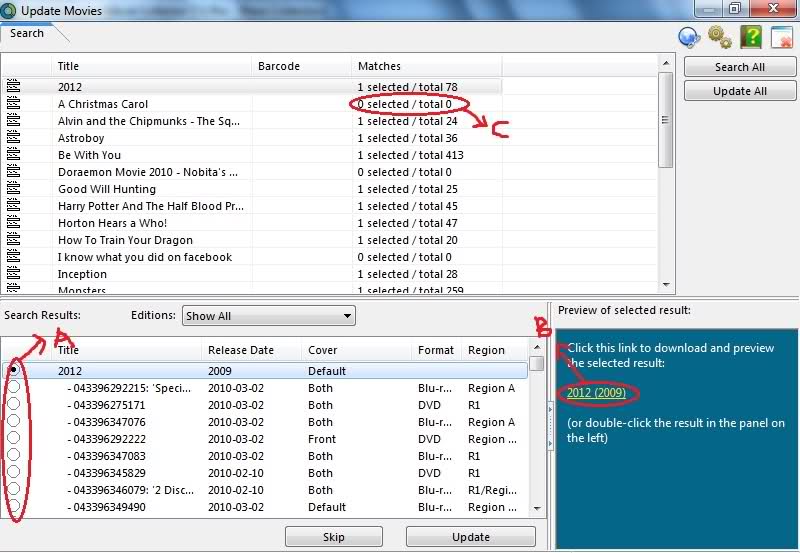800x553 pixels.
Task: Click the movie icon beside Inception
Action: [x=13, y=273]
